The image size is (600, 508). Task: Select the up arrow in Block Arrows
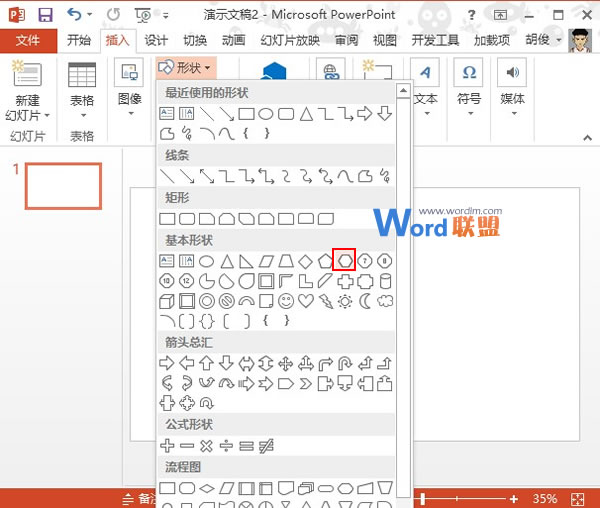206,363
